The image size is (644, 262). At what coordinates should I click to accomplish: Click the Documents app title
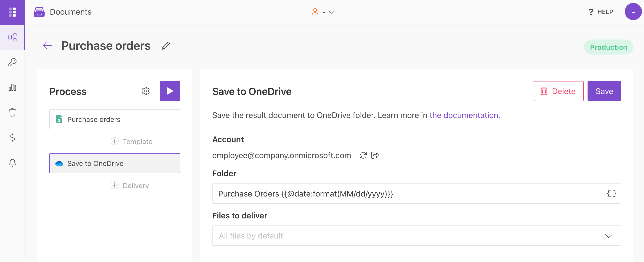70,12
